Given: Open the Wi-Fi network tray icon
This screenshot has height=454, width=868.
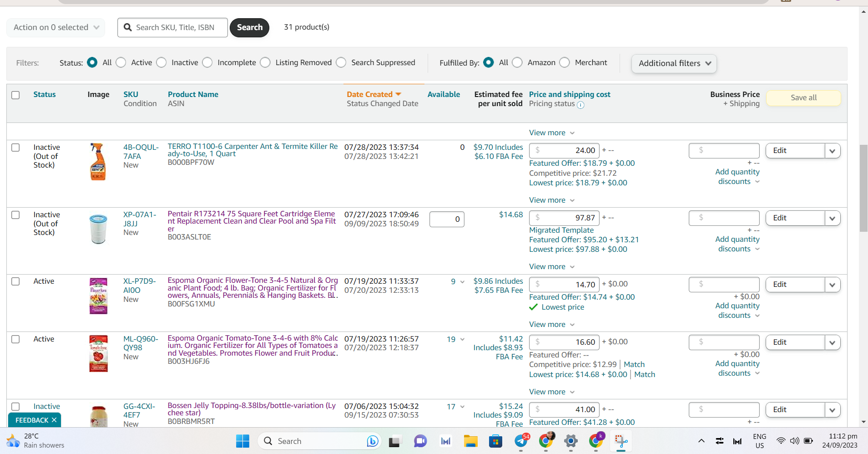Looking at the screenshot, I should pyautogui.click(x=781, y=441).
